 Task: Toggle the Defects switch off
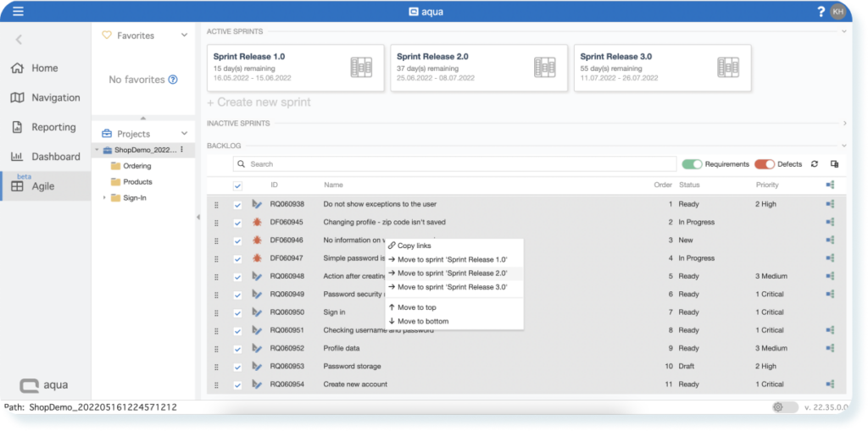click(x=765, y=164)
